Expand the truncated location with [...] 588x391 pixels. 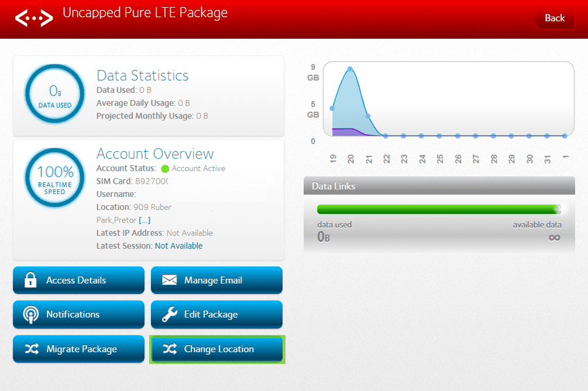pyautogui.click(x=144, y=220)
